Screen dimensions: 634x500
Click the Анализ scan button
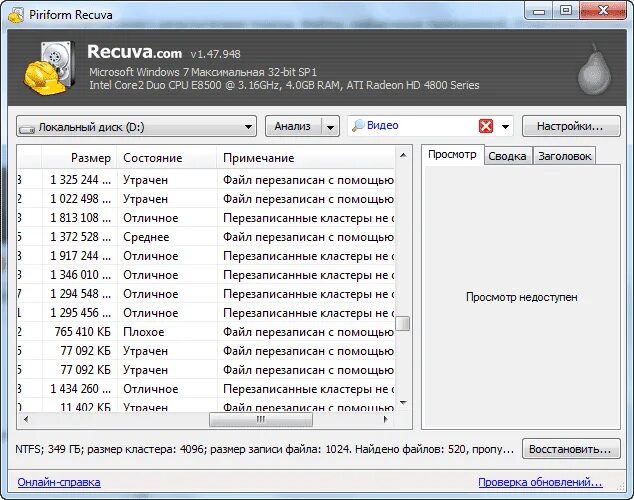point(293,127)
